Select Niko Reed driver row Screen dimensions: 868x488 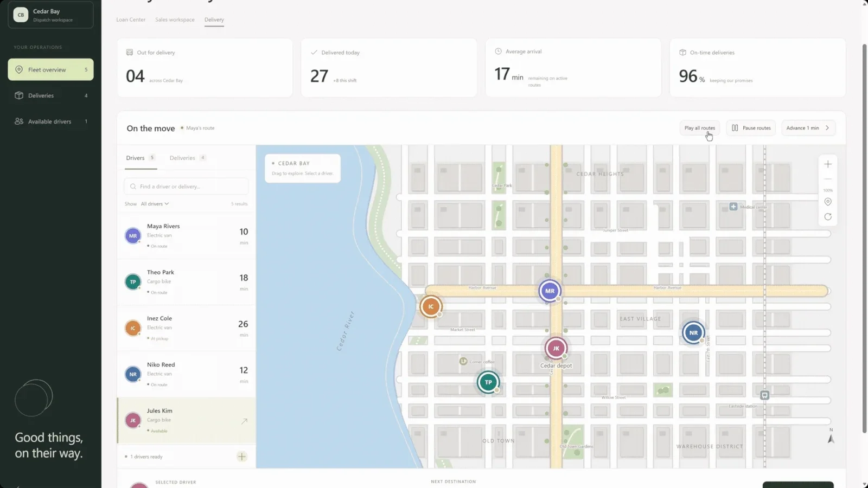click(x=186, y=374)
